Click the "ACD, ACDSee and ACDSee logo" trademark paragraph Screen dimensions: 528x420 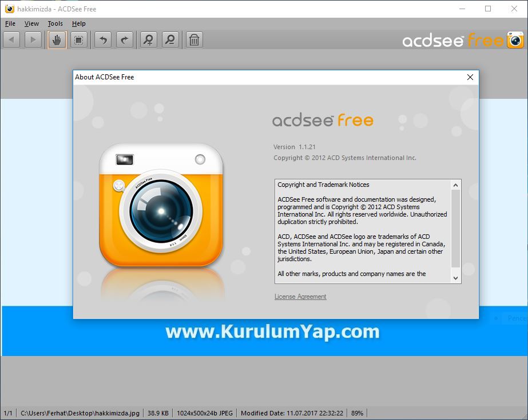[x=362, y=248]
